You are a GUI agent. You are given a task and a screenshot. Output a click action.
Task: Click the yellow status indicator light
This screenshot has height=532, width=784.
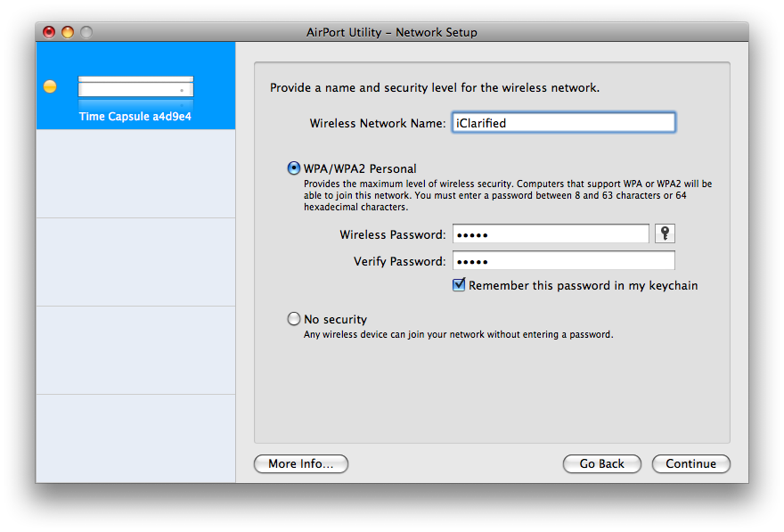tap(50, 86)
